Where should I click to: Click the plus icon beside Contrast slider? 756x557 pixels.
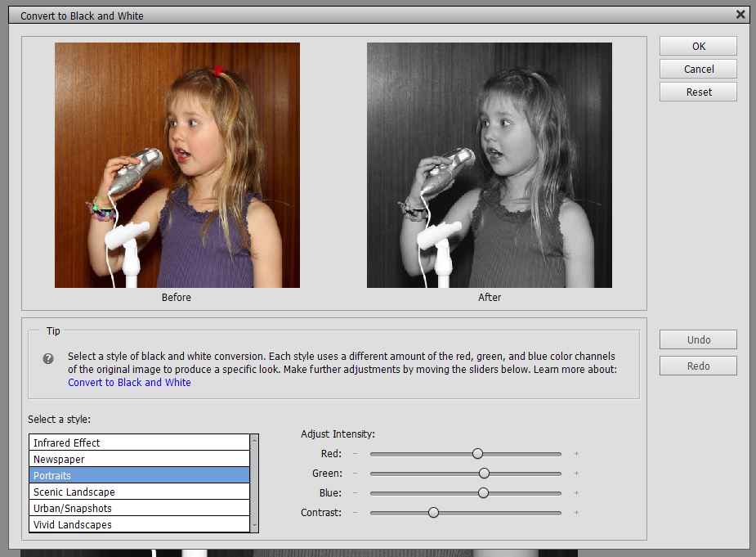[576, 512]
